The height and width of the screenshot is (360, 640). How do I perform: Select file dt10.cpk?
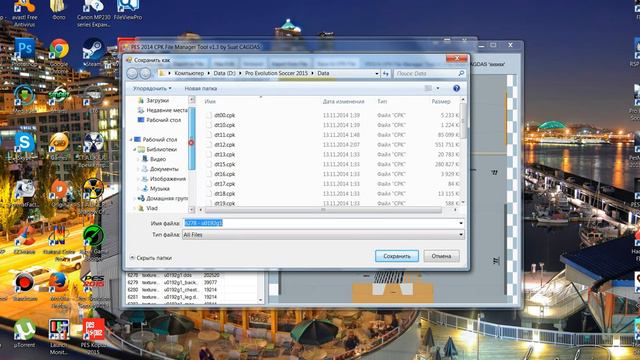coord(224,125)
